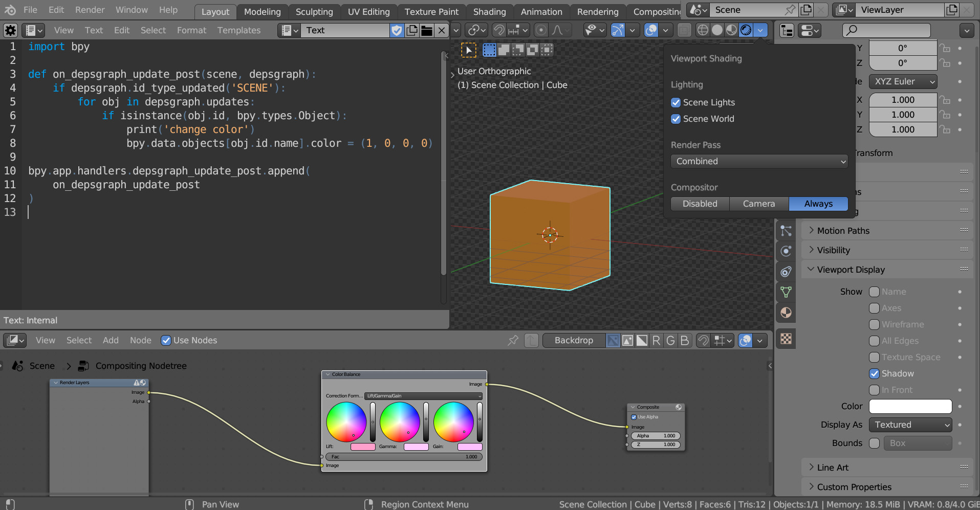Click the open text folder icon
This screenshot has height=510, width=980.
pyautogui.click(x=426, y=31)
